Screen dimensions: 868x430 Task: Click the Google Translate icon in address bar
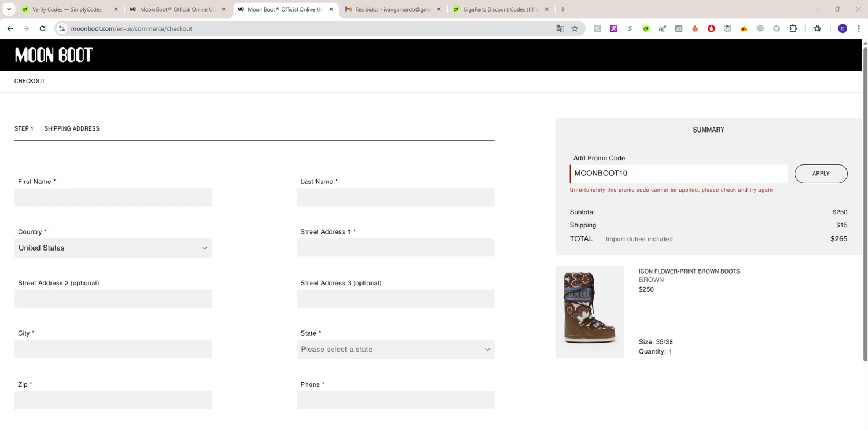pos(560,28)
